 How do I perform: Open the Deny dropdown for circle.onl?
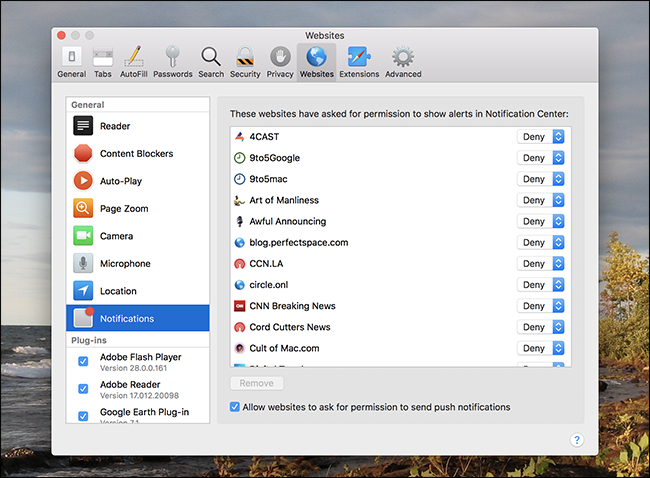541,284
